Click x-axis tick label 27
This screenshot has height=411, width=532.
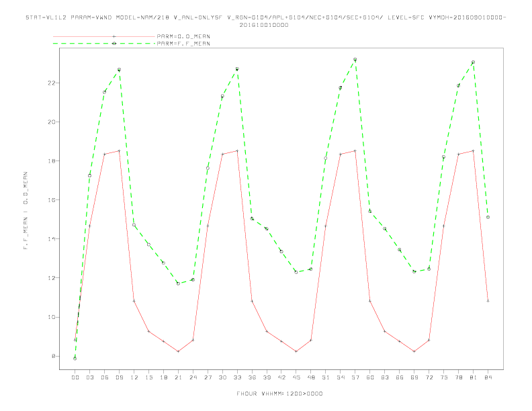click(208, 377)
